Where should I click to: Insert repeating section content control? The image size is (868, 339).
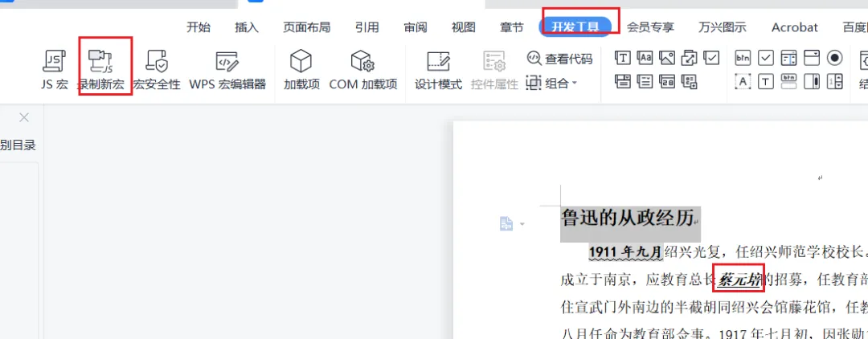(x=690, y=82)
